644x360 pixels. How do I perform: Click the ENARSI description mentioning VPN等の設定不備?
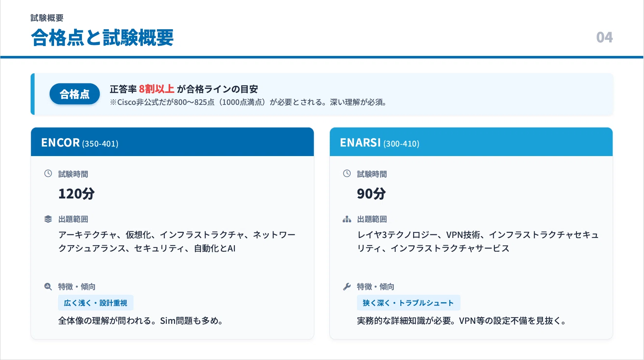coord(462,321)
